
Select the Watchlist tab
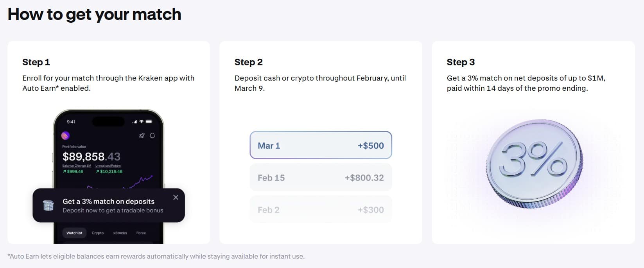click(74, 233)
